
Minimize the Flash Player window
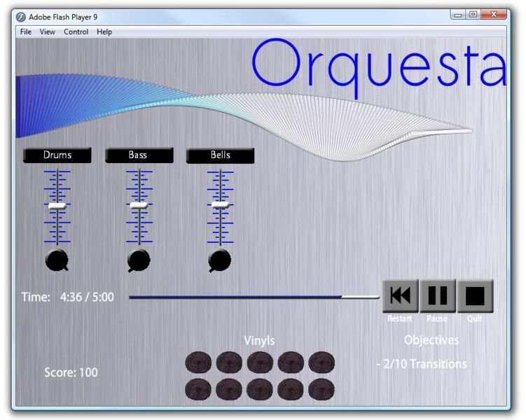[458, 15]
